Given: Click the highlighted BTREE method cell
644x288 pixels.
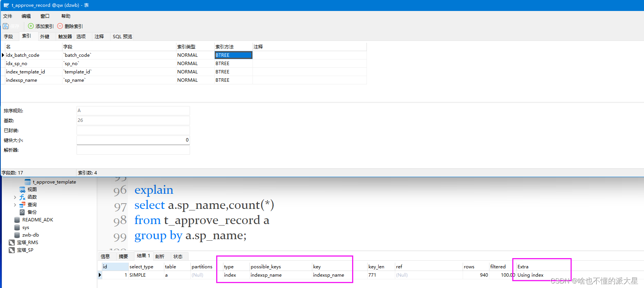Looking at the screenshot, I should (233, 55).
